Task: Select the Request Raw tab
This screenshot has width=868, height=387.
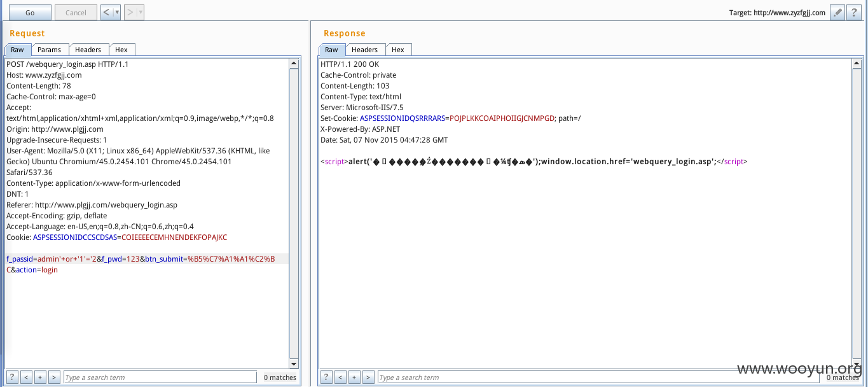Action: pyautogui.click(x=17, y=50)
